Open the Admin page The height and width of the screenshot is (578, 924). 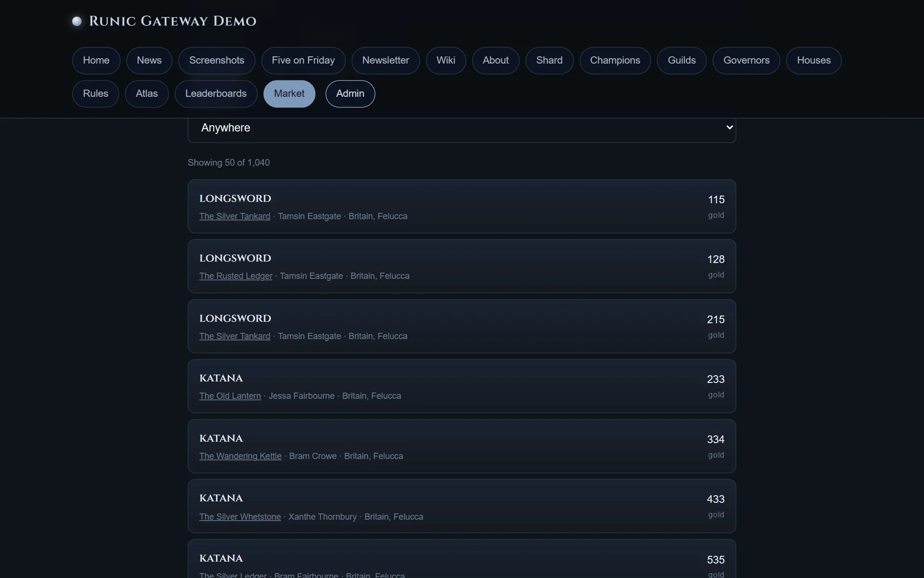click(350, 94)
